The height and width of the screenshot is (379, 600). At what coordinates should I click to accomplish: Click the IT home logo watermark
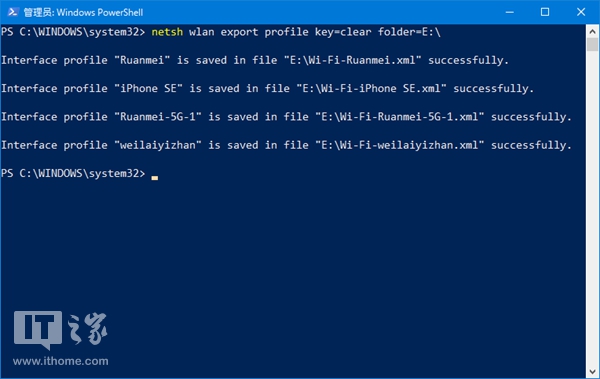[60, 330]
